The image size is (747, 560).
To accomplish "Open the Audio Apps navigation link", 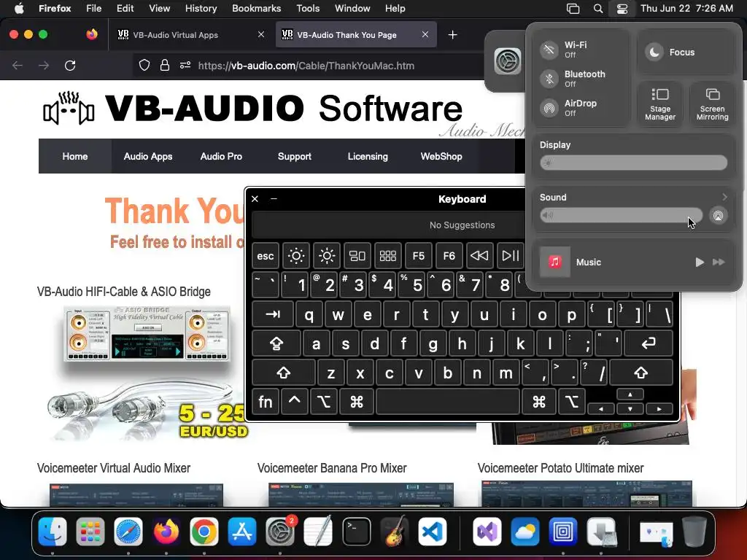I will coord(147,156).
